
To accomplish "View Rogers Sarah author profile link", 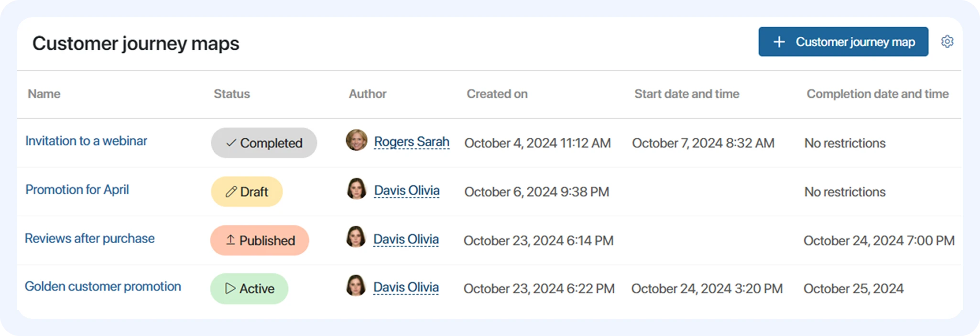I will click(x=411, y=142).
